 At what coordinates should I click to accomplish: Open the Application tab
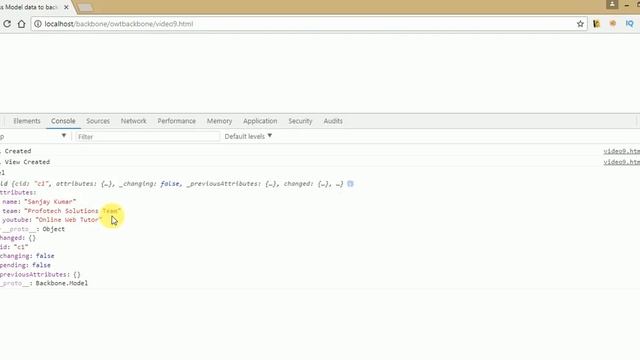point(260,121)
